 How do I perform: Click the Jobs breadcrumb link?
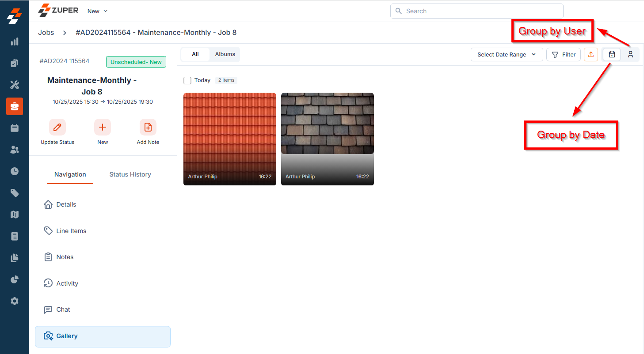(46, 33)
